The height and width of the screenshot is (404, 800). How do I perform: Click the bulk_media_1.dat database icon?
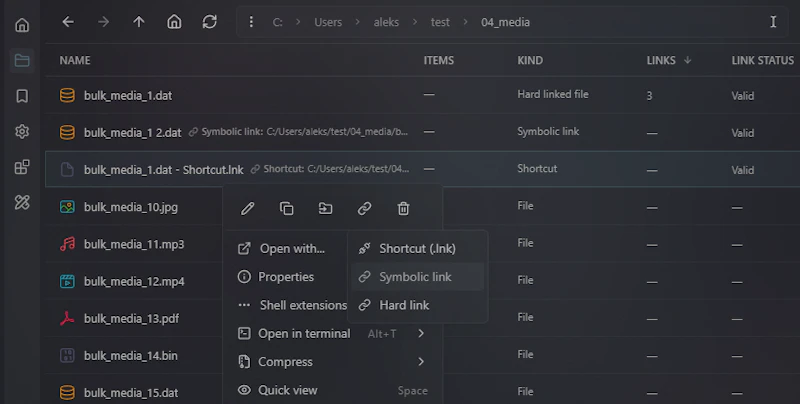[67, 95]
